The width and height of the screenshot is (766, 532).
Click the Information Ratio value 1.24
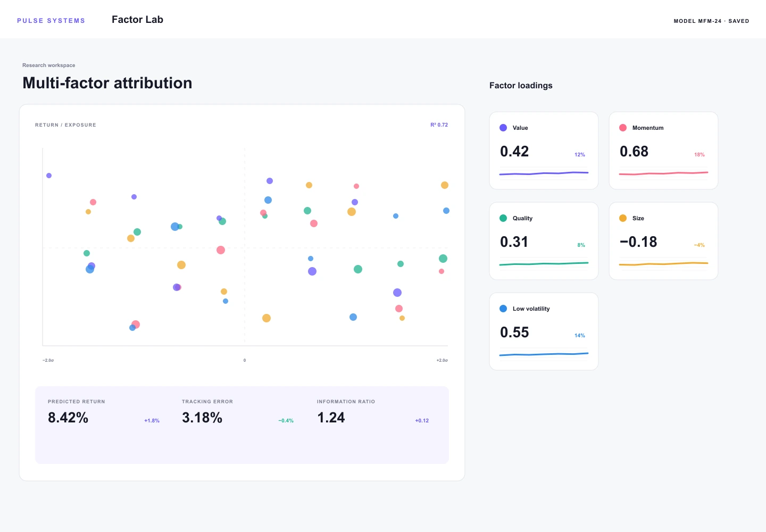tap(331, 418)
